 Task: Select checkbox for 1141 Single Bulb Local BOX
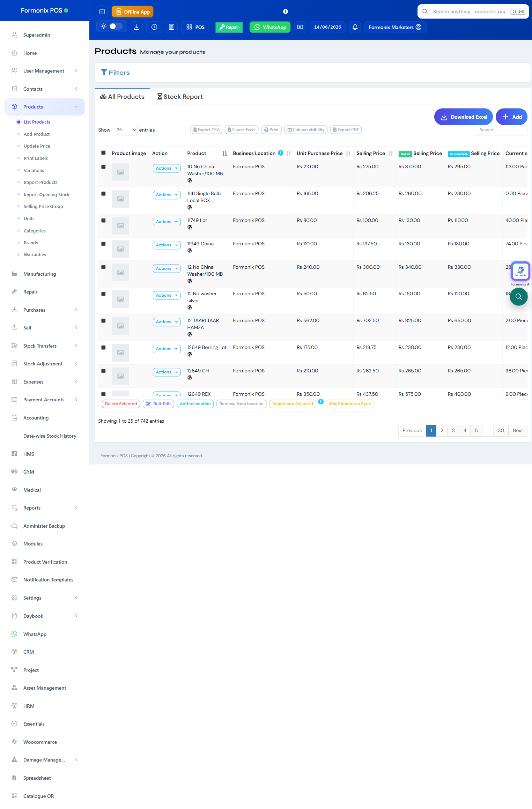103,194
